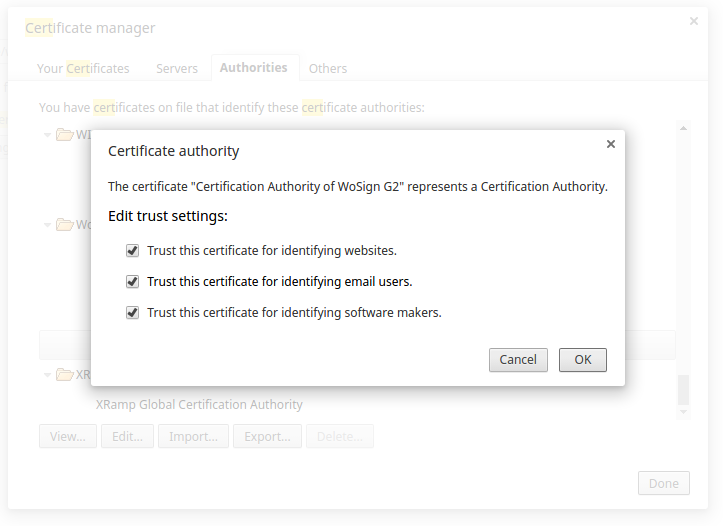
Task: Collapse the XRamp folder arrow
Action: tap(47, 375)
